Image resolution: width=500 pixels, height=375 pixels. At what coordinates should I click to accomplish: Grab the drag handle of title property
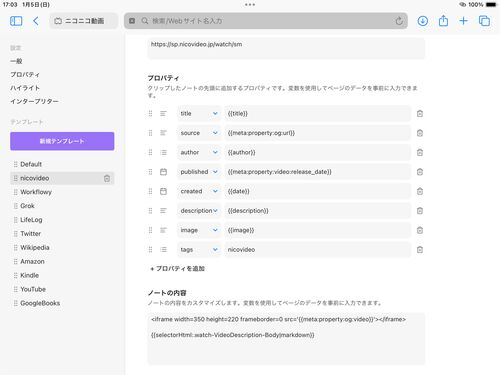(x=150, y=114)
